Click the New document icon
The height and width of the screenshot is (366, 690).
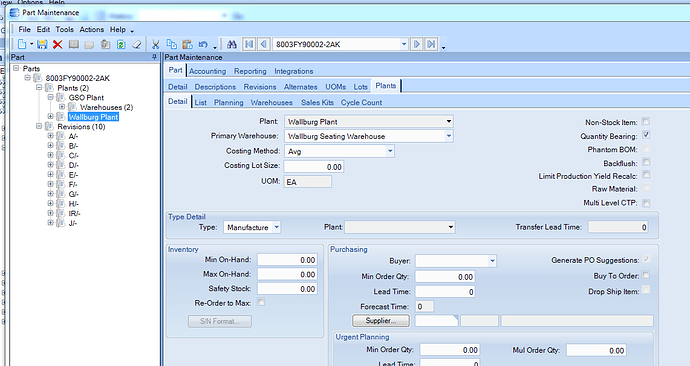click(22, 44)
